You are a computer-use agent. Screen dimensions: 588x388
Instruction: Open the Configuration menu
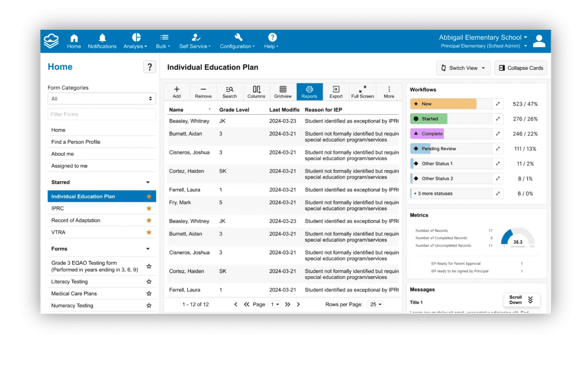tap(237, 41)
